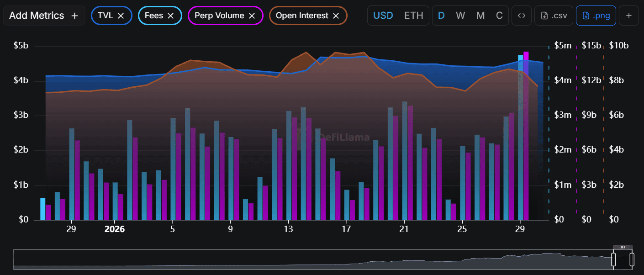Click the right range slider handle
Viewport: 644px width, 275px height.
[x=632, y=259]
